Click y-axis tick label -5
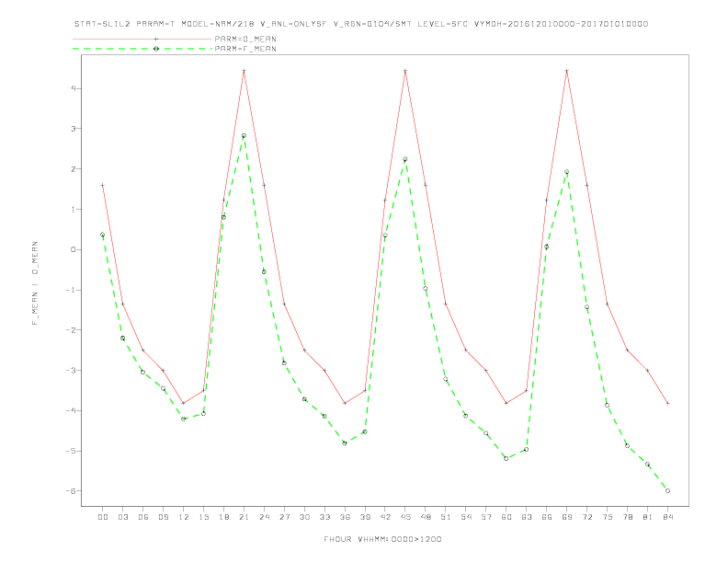The height and width of the screenshot is (563, 728). [x=71, y=451]
